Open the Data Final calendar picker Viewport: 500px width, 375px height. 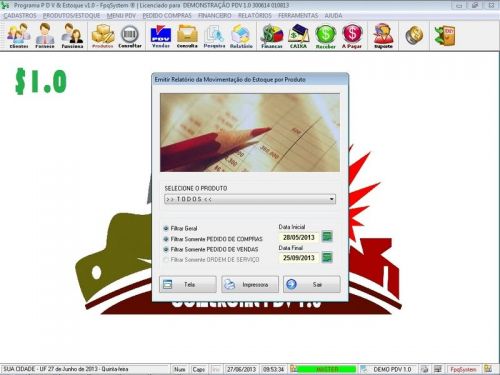coord(327,257)
